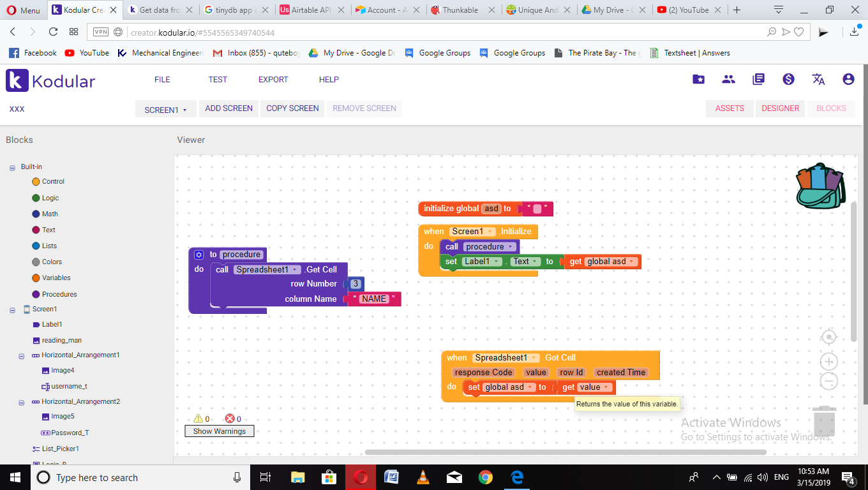Click the translate language icon

click(818, 79)
